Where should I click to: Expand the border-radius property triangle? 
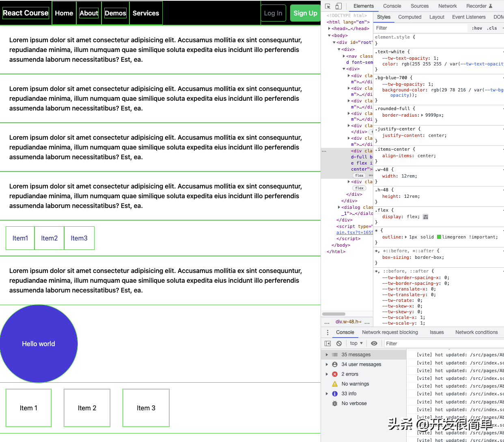[x=422, y=115]
